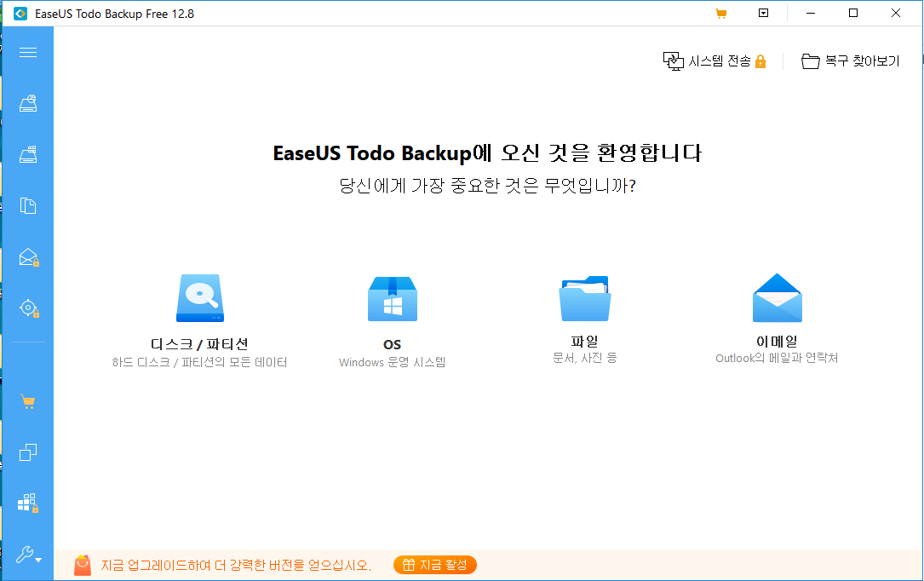Click 하드 디스크 / 파티션의 모든 데이터 description
The width and height of the screenshot is (924, 581).
[x=200, y=362]
